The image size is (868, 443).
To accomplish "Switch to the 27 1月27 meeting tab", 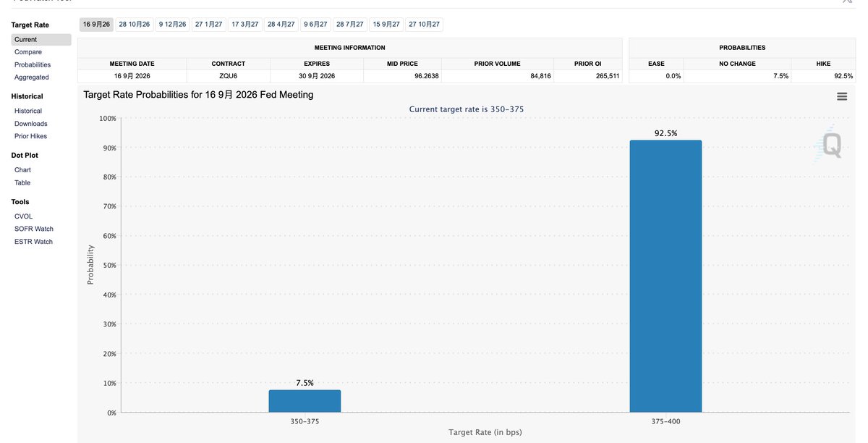I will (x=209, y=25).
